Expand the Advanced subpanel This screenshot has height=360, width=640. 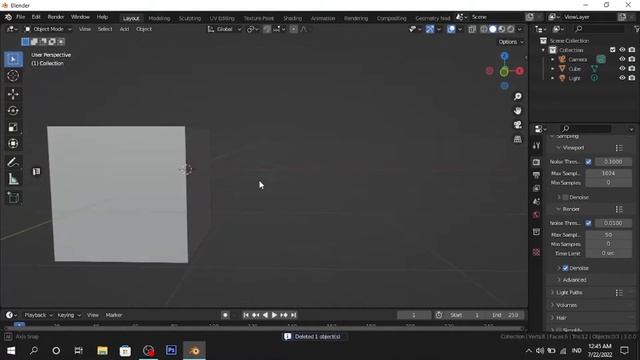click(574, 280)
